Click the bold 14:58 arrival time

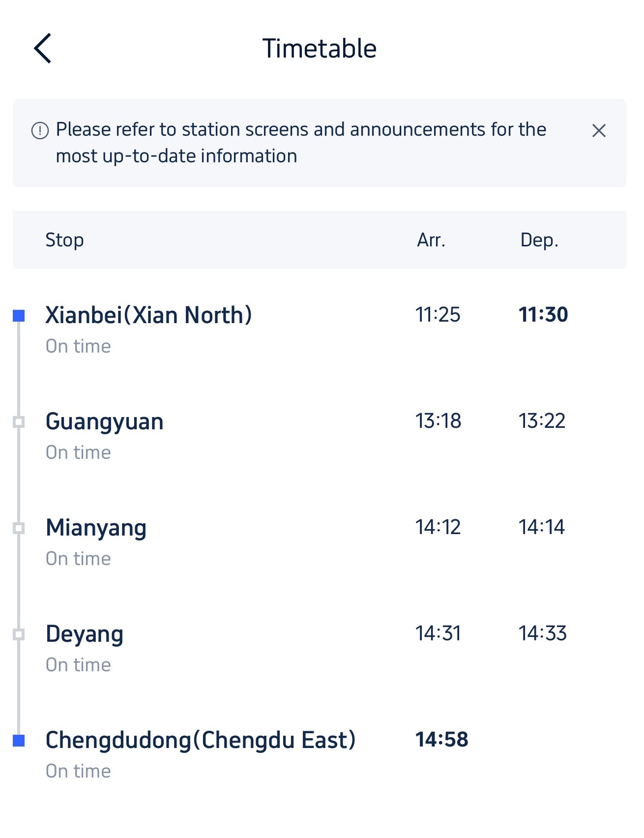coord(441,740)
